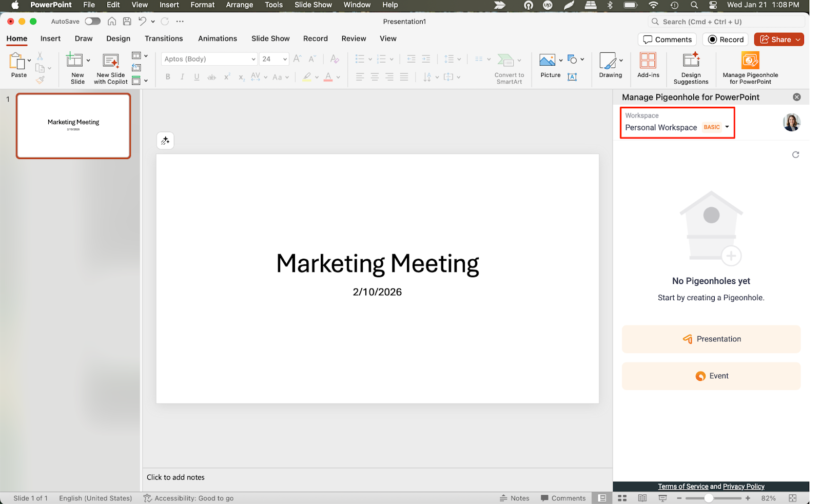Open the Slide Show menu in menu bar
The image size is (821, 504).
(313, 5)
